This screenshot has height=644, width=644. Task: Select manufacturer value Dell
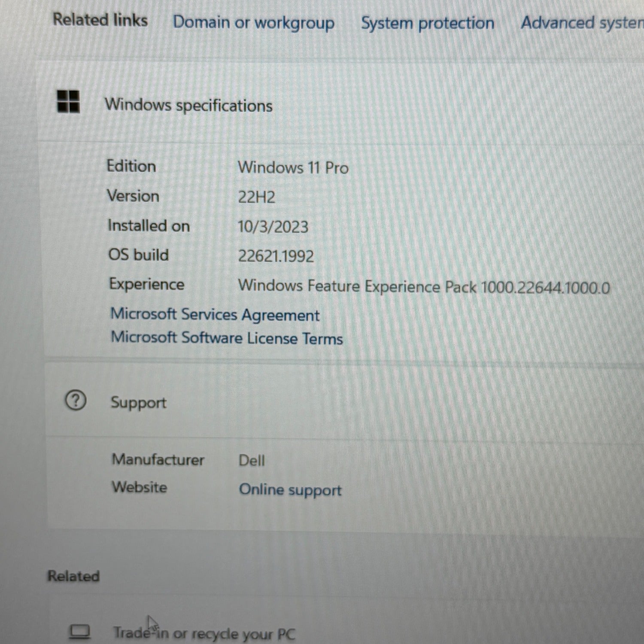point(252,460)
